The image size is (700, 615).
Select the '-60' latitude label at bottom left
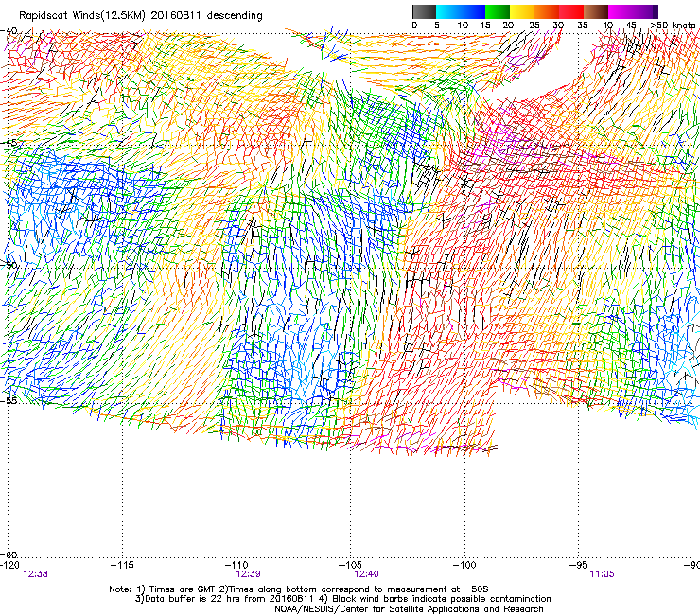9,554
